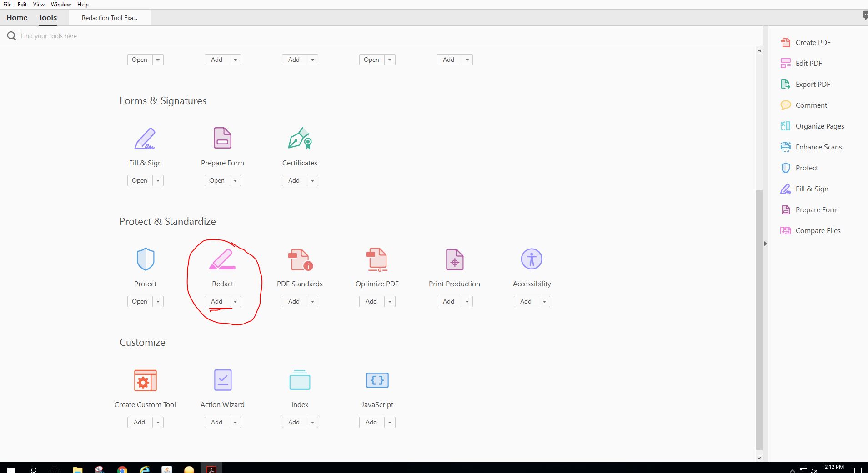Screen dimensions: 868x473
Task: Open the Print Production tool icon
Action: 454,259
